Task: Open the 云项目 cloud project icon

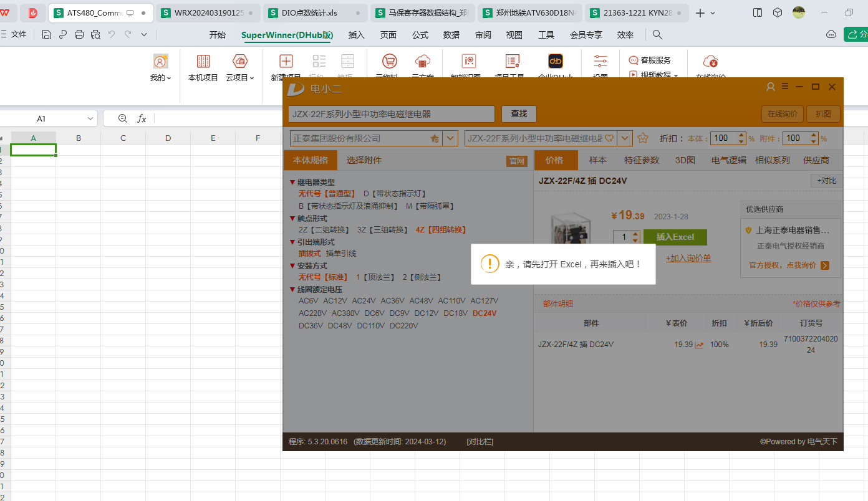Action: [x=239, y=61]
